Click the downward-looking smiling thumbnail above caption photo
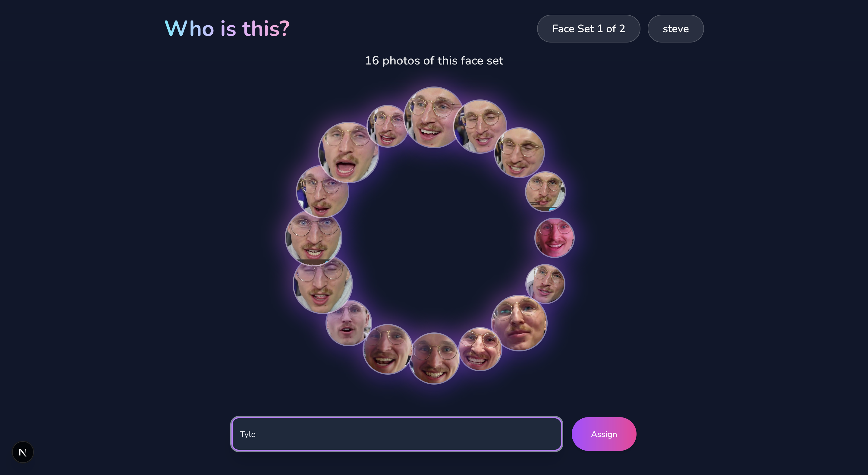 tap(519, 152)
